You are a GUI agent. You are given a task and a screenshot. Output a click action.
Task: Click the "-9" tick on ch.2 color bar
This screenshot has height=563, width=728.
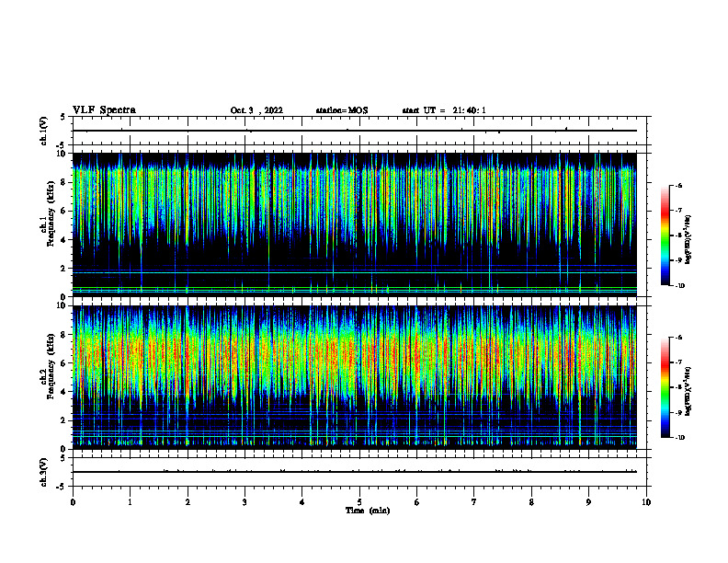[x=678, y=412]
